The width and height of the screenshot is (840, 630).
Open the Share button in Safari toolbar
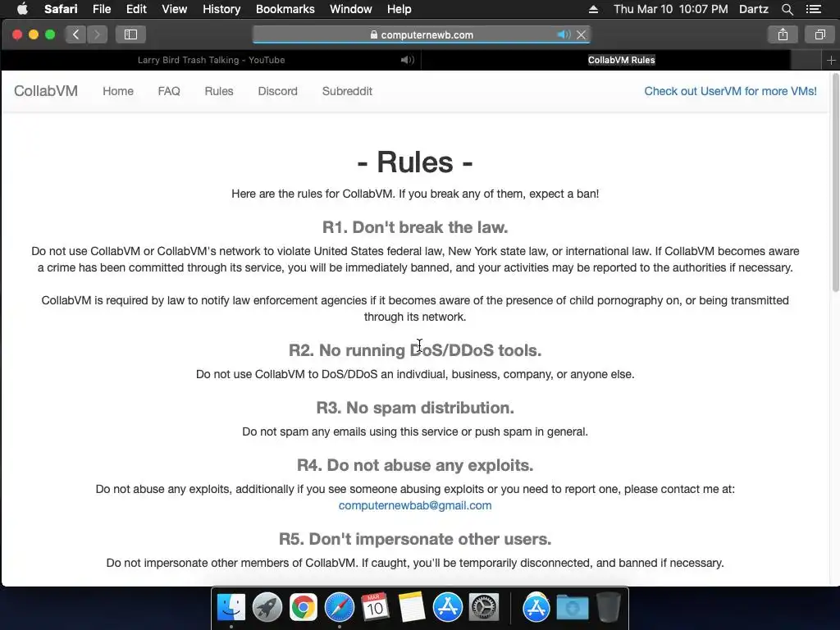[x=783, y=34]
